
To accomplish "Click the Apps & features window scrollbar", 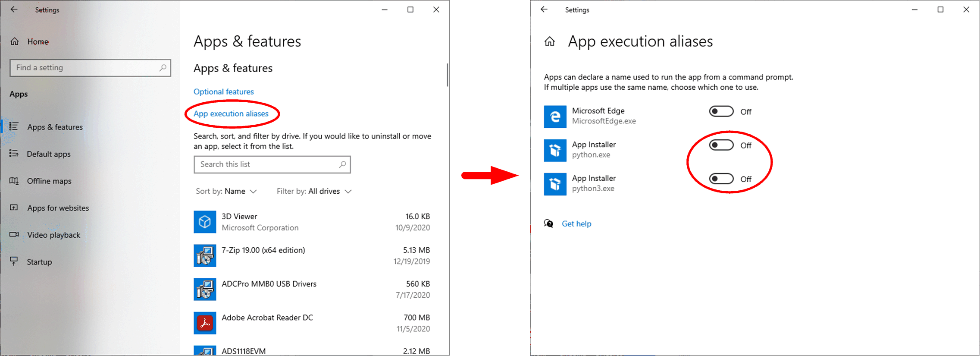I will coord(447,75).
